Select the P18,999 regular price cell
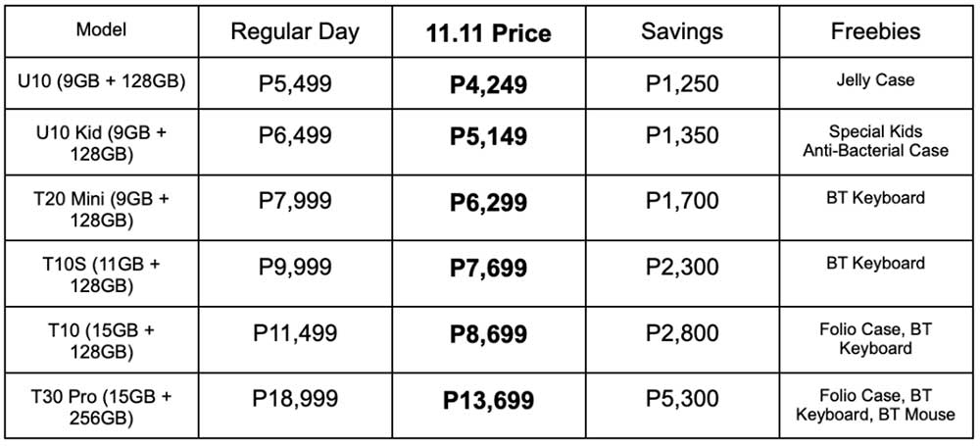Image resolution: width=980 pixels, height=446 pixels. [295, 406]
